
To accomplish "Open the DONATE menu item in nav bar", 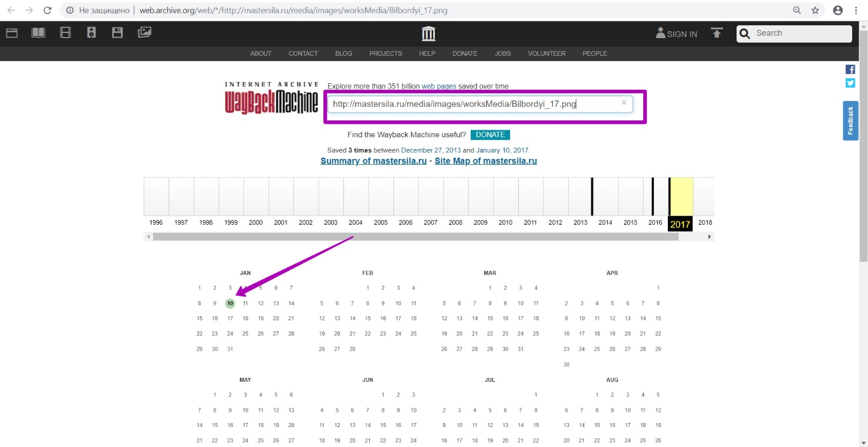I will click(465, 53).
